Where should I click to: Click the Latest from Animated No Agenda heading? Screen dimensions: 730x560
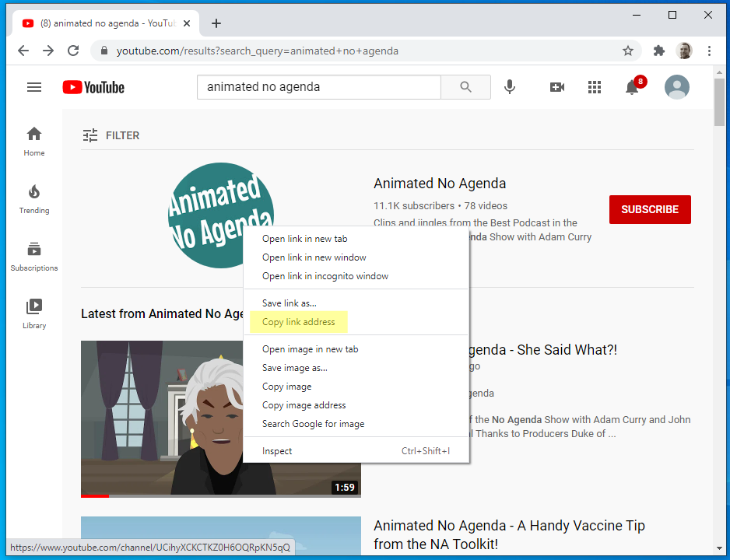162,314
